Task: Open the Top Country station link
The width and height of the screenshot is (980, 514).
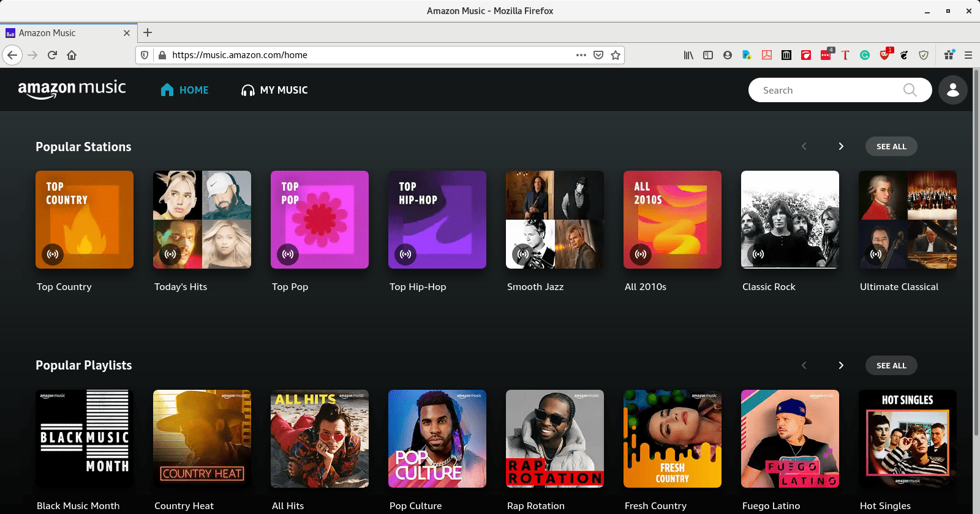Action: [x=64, y=287]
